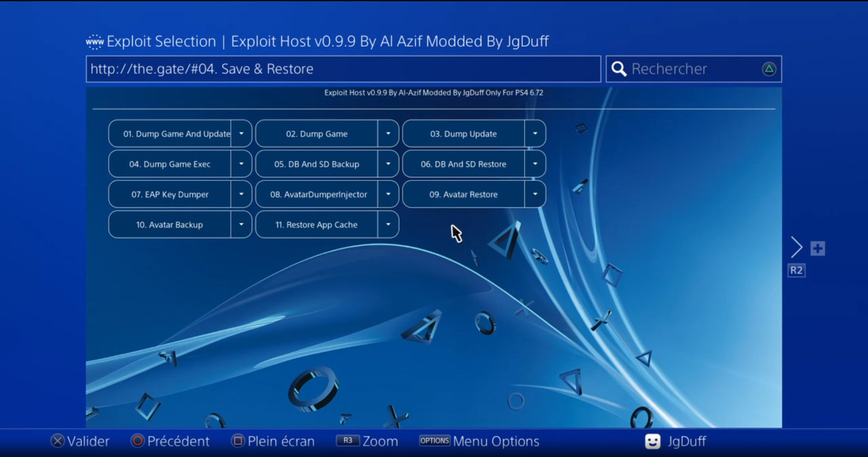Screen dimensions: 868x457
Task: Click the R3 icon for Zoom
Action: (x=347, y=441)
